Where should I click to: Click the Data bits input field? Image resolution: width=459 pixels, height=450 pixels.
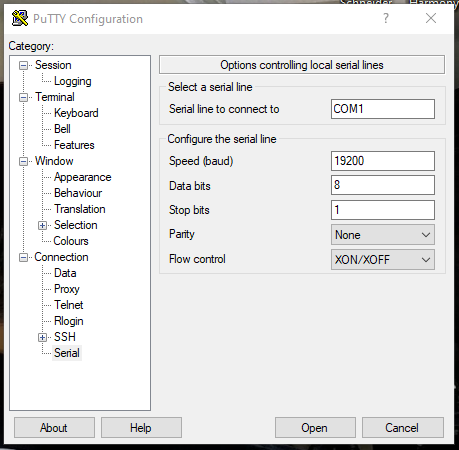coord(383,185)
